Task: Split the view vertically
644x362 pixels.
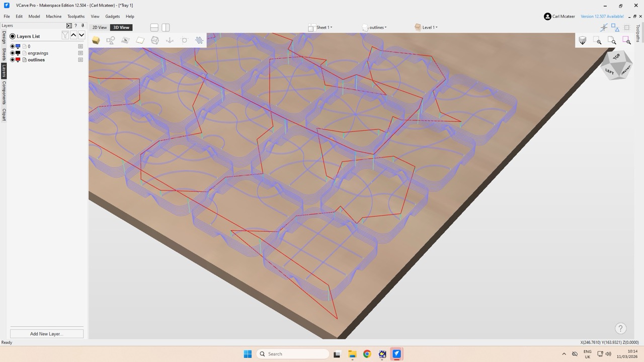Action: point(166,28)
